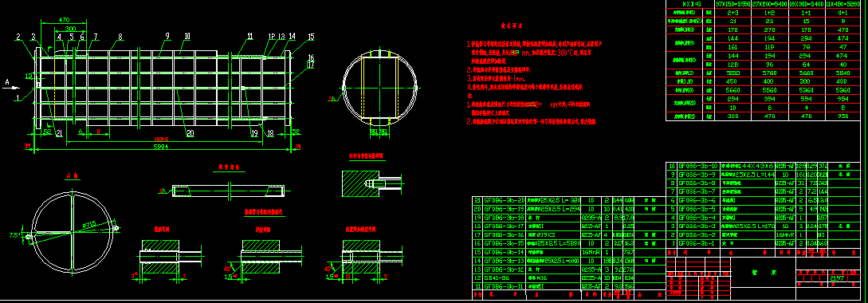Screen dimensions: 868x303
Task: Click callout number 11 on the assembly view
Action: point(250,36)
